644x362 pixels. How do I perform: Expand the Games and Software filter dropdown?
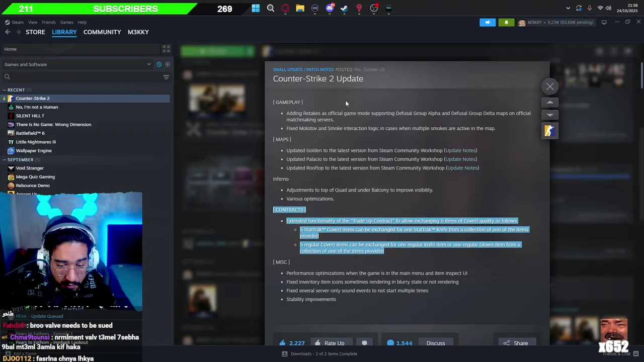click(x=77, y=64)
